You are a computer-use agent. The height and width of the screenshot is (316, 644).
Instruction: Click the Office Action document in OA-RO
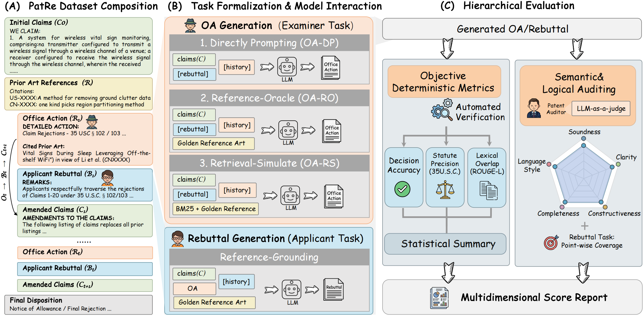tap(332, 131)
